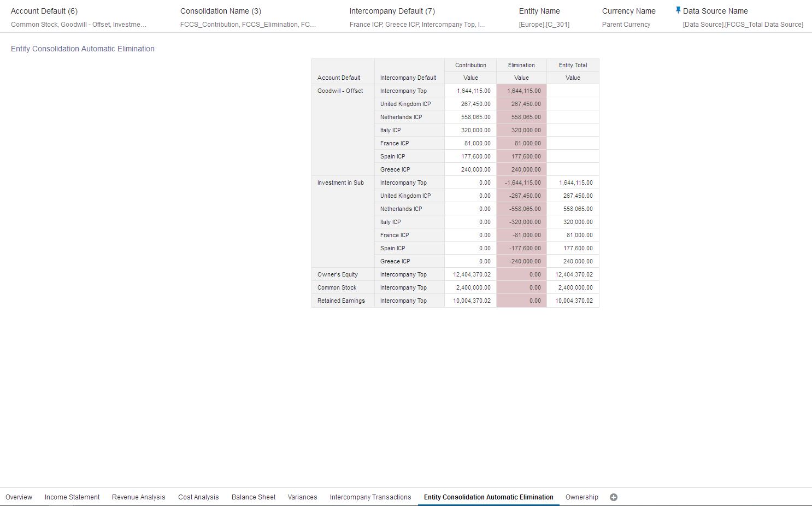Add a new canvas with the plus icon
The width and height of the screenshot is (812, 506).
coord(614,497)
